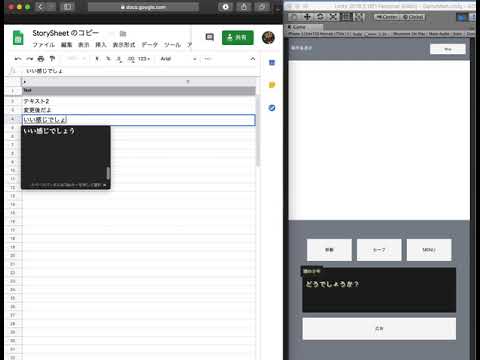Toggle Mute Audio in Game view

[439, 34]
